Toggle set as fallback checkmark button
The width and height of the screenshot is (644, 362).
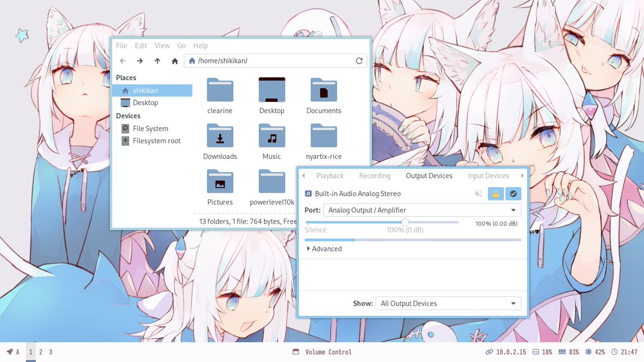514,194
